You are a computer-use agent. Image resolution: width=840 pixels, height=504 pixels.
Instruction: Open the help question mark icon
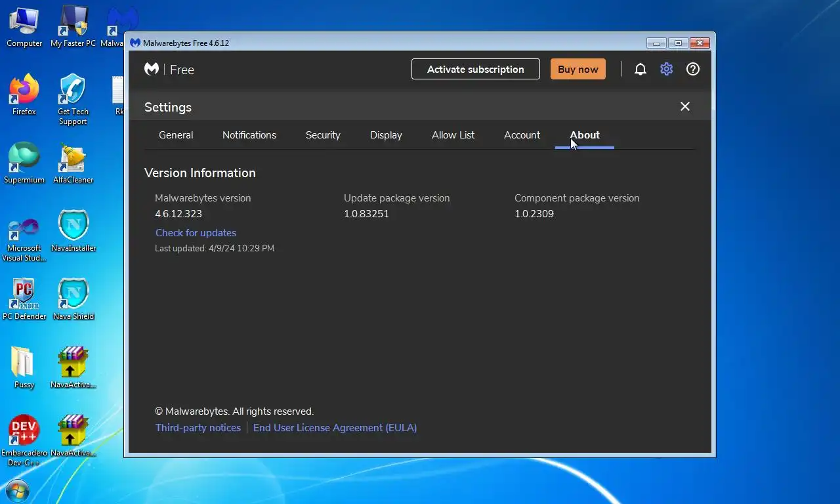tap(693, 69)
